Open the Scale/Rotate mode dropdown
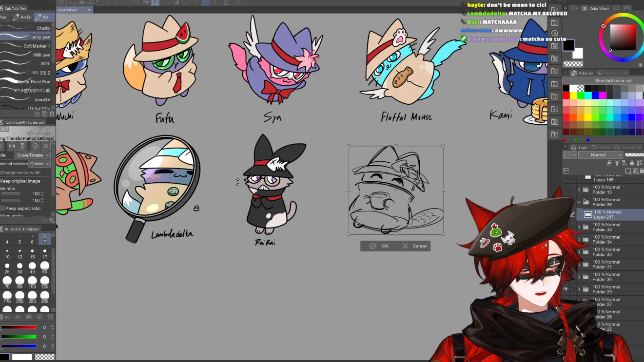Image resolution: width=644 pixels, height=362 pixels. [x=33, y=155]
